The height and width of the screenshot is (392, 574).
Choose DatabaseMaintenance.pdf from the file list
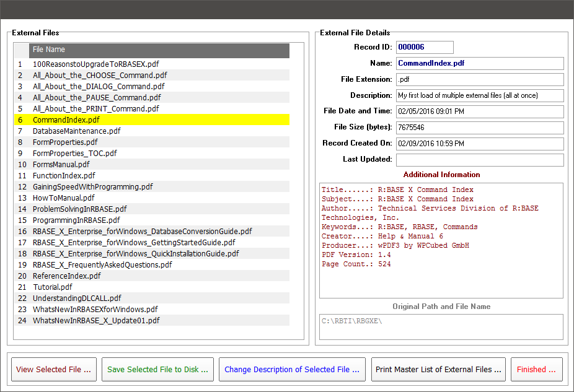[77, 131]
